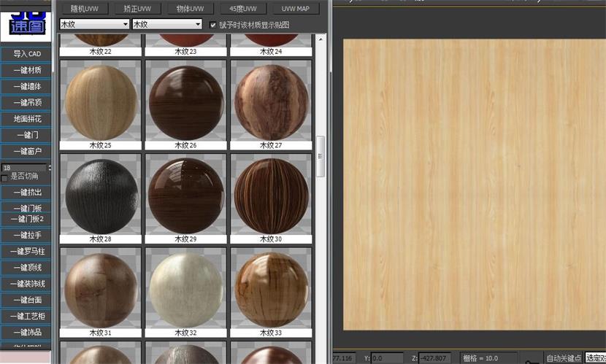Click 一键装饰线 in the sidebar
This screenshot has width=606, height=364.
(26, 284)
